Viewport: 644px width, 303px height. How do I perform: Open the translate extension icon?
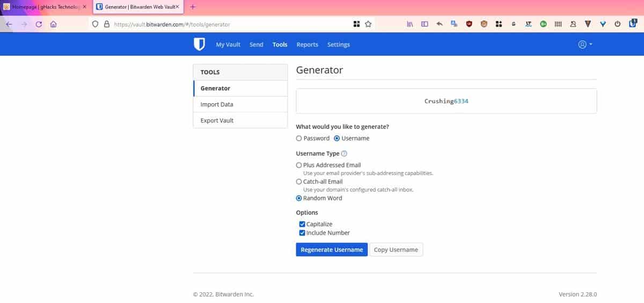pyautogui.click(x=454, y=24)
